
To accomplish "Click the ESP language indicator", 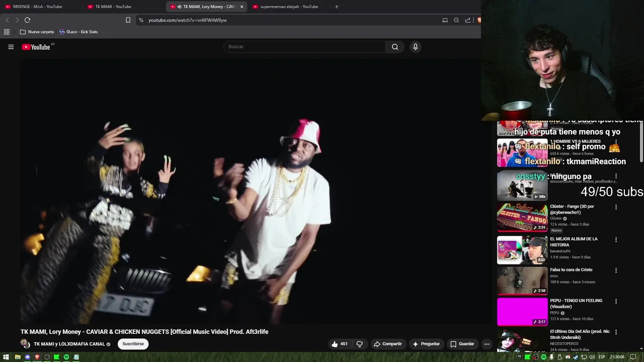I will [x=602, y=357].
